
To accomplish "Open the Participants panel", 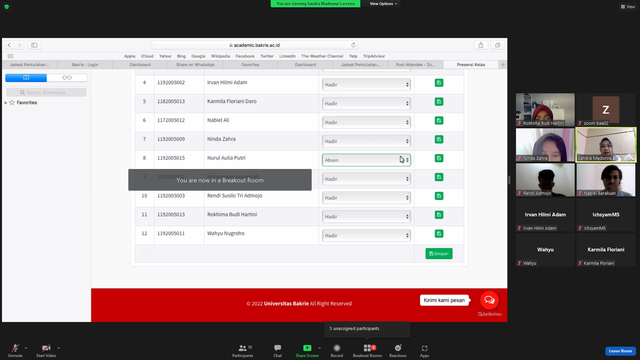I will pyautogui.click(x=243, y=350).
